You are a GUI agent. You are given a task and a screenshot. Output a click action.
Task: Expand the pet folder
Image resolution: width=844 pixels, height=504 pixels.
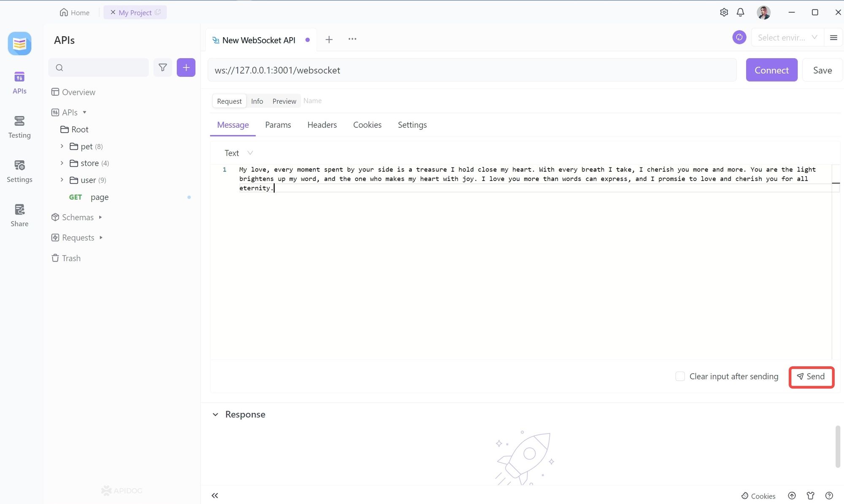point(62,146)
